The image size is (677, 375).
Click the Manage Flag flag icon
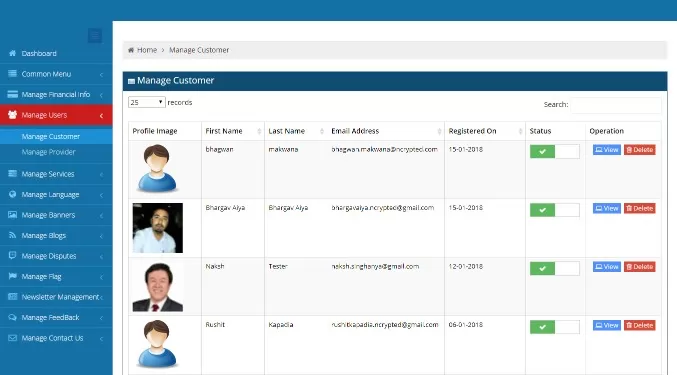13,276
